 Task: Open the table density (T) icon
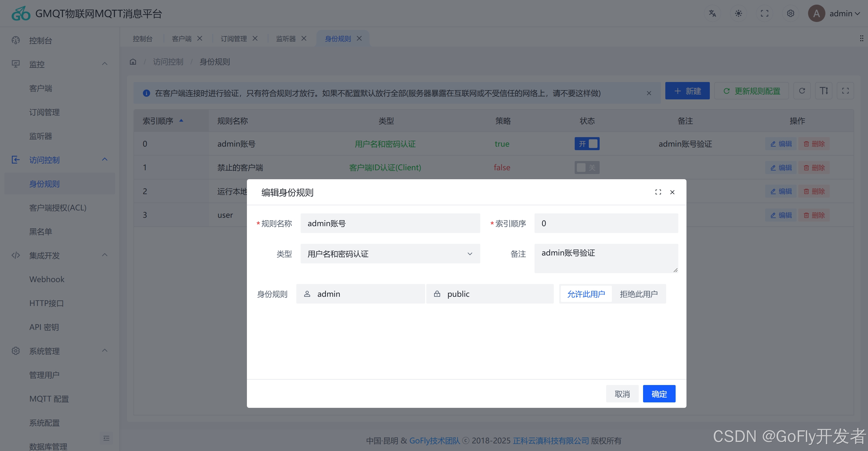[x=824, y=91]
